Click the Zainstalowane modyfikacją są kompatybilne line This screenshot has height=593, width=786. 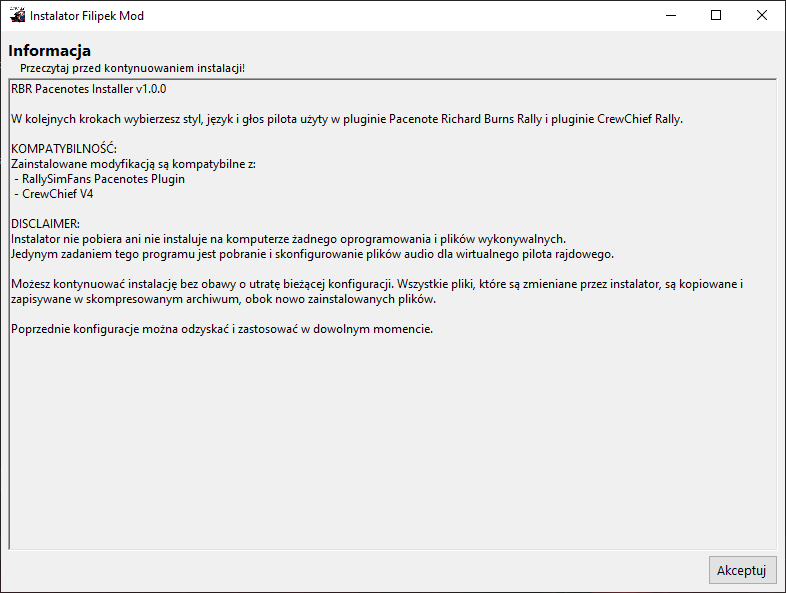tap(134, 164)
